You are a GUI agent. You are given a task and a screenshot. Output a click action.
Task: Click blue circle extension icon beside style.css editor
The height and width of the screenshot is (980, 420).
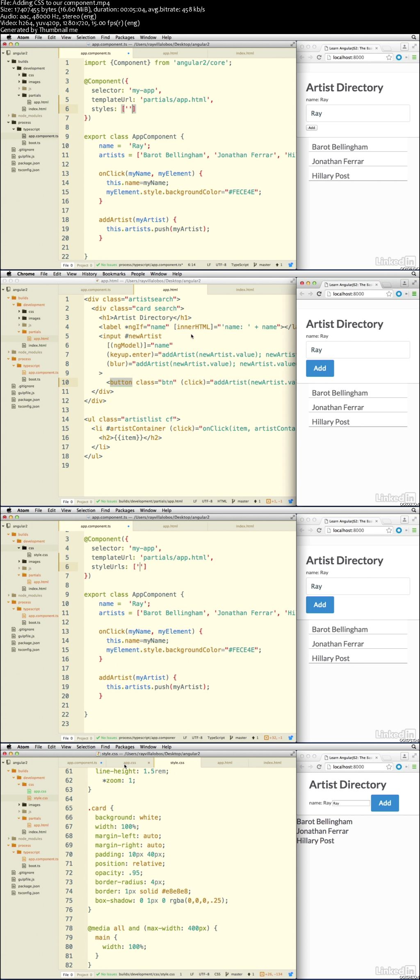click(x=399, y=767)
